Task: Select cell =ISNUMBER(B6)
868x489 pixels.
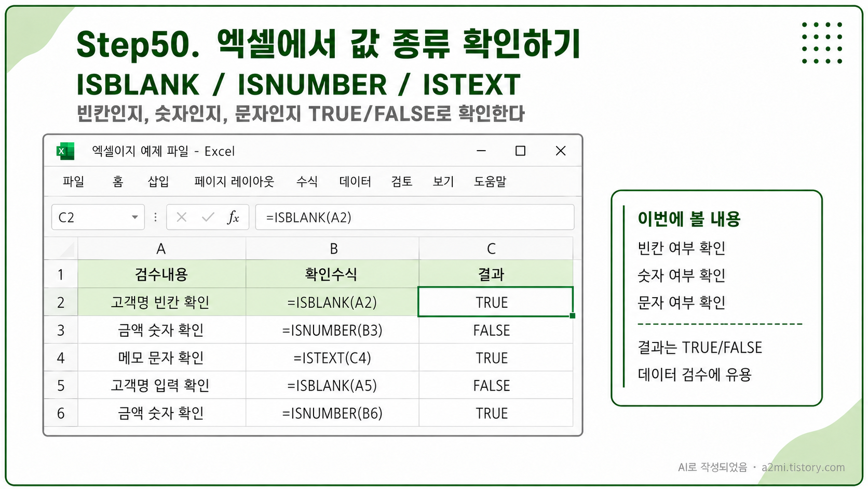Action: (332, 413)
